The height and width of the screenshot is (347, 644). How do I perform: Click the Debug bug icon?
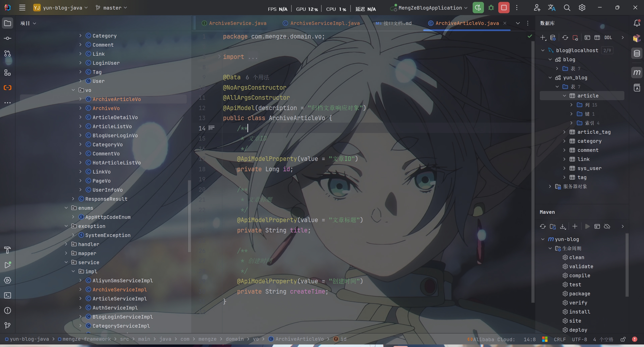pyautogui.click(x=491, y=8)
